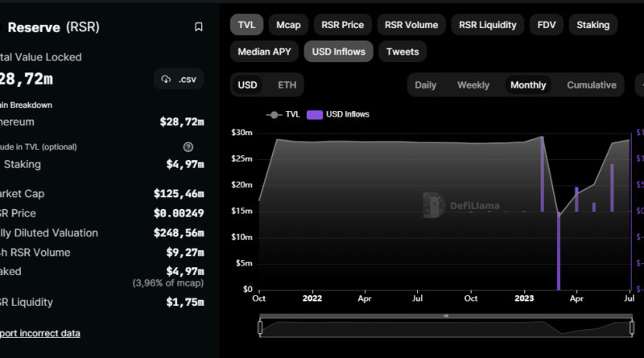Enable the Median APY metric
Viewport: 644px width, 358px height.
click(264, 51)
